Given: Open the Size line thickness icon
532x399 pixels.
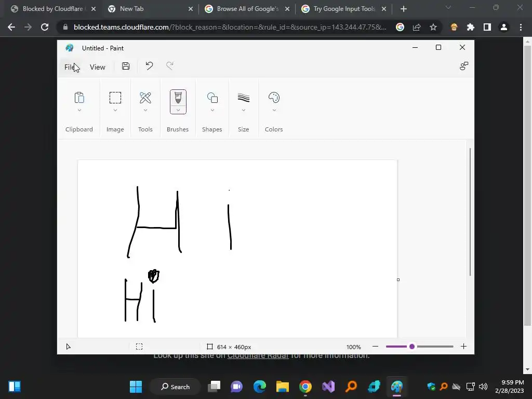Looking at the screenshot, I should coord(243,98).
